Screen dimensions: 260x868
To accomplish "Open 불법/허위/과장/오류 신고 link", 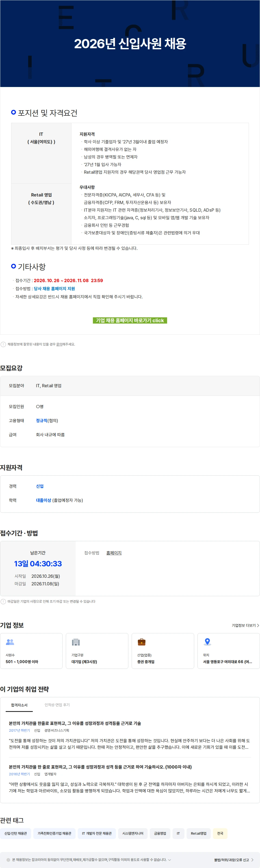I will pyautogui.click(x=231, y=860).
